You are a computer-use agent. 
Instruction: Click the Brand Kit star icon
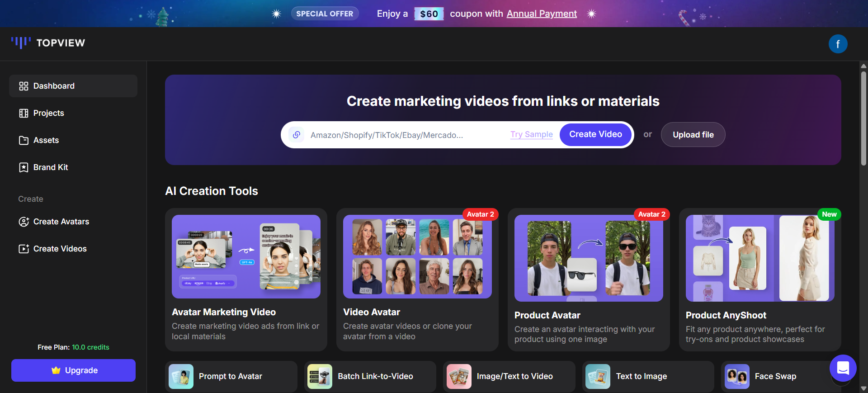click(x=24, y=167)
